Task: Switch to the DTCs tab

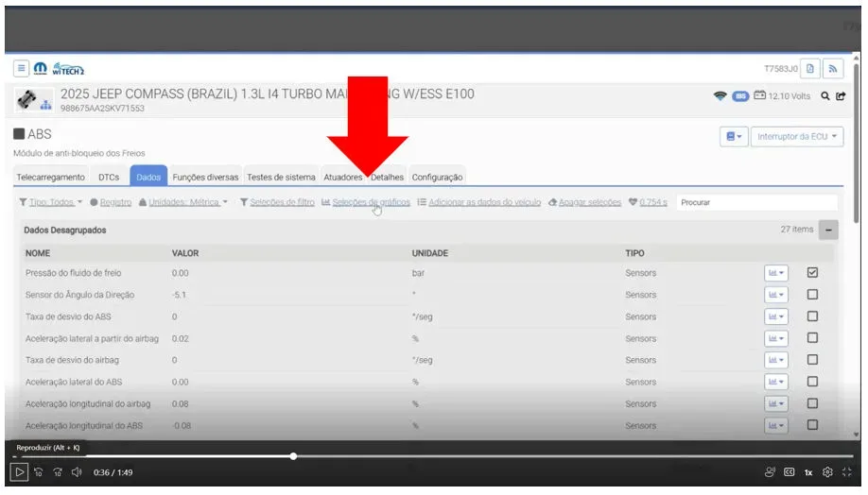Action: [x=109, y=177]
